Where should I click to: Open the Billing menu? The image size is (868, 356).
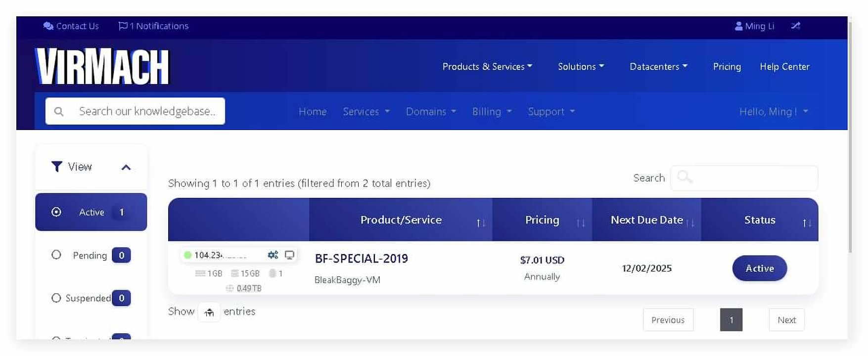[492, 112]
